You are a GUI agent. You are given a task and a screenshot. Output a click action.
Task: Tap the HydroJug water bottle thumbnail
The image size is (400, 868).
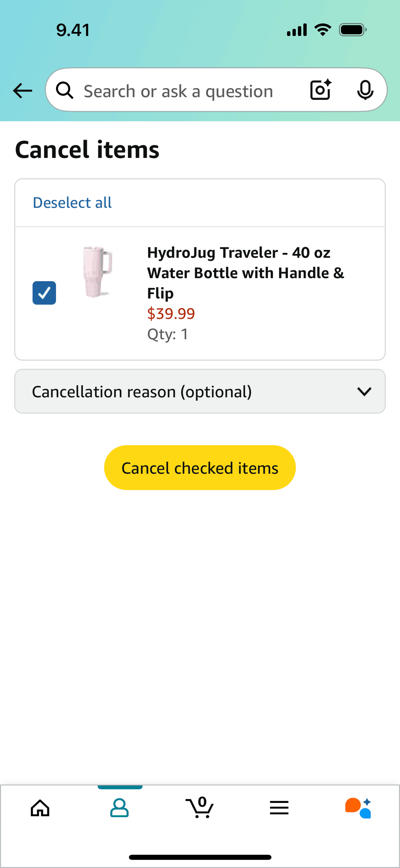pyautogui.click(x=97, y=272)
